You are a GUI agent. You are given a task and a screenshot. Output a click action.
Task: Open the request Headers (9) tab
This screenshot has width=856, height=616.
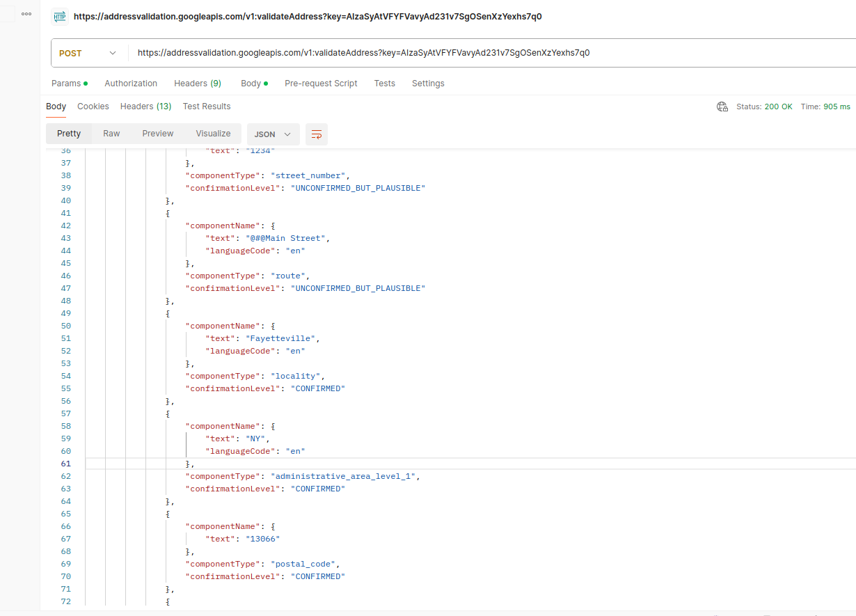(x=198, y=84)
